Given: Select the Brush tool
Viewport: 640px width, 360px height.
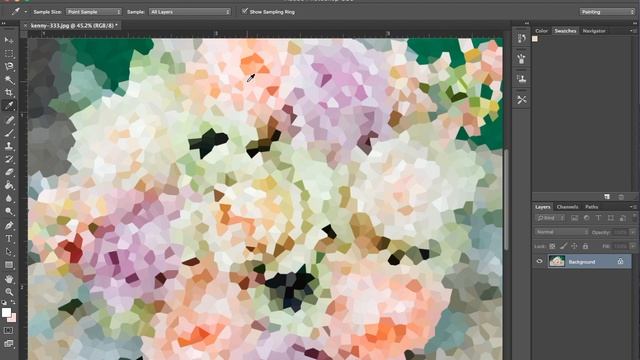Looking at the screenshot, I should (9, 133).
